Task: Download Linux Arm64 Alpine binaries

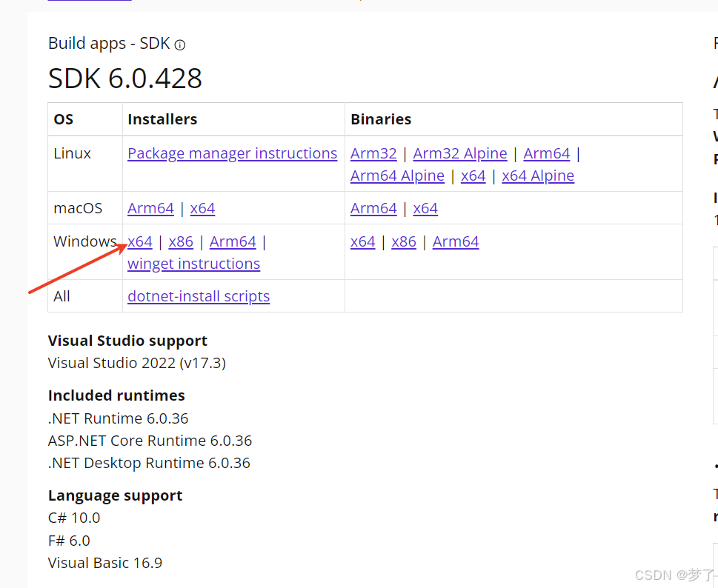Action: [397, 176]
